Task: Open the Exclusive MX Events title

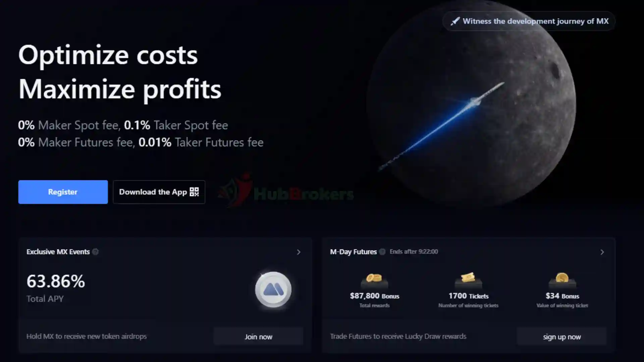Action: 58,252
